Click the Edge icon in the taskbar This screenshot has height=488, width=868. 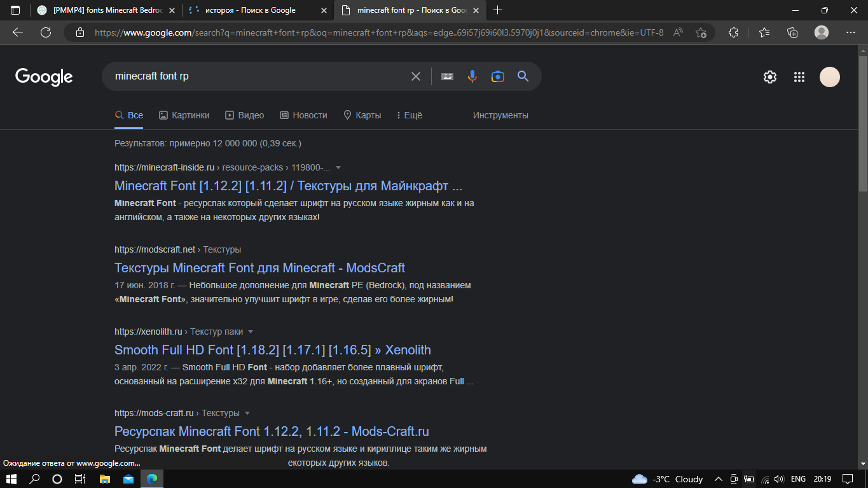pyautogui.click(x=152, y=479)
